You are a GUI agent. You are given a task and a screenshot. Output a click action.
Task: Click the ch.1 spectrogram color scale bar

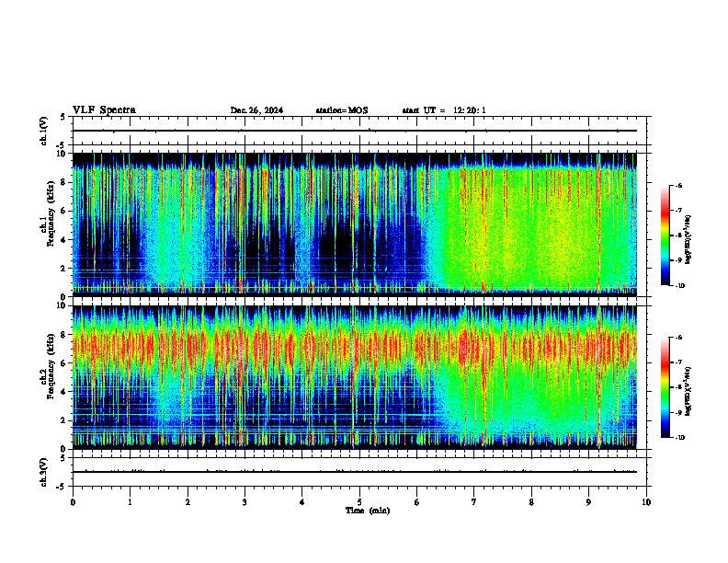click(x=665, y=236)
